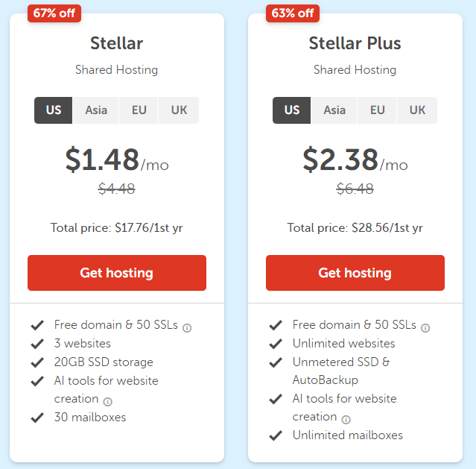Choose EU datacenter for Stellar Plus
This screenshot has width=476, height=469.
(x=377, y=110)
